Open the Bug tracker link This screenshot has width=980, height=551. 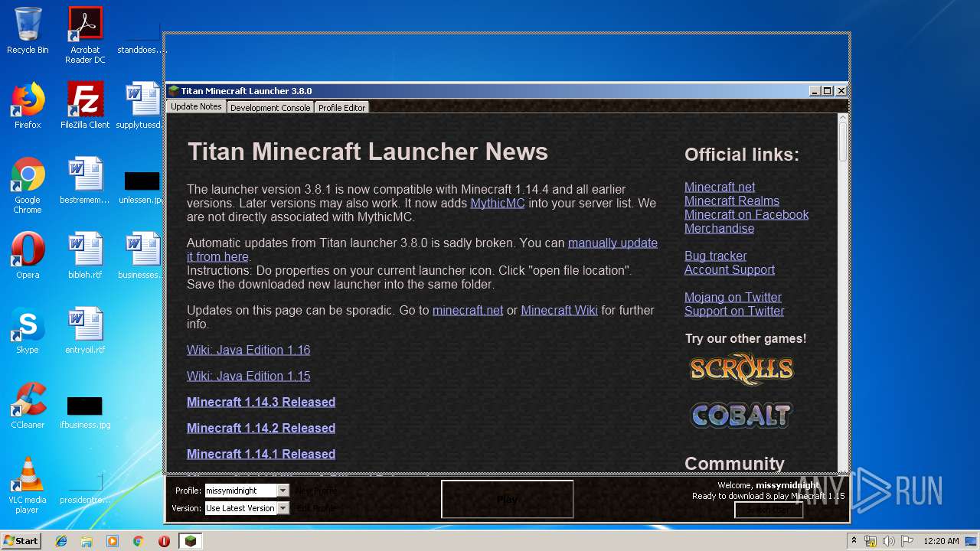[715, 256]
